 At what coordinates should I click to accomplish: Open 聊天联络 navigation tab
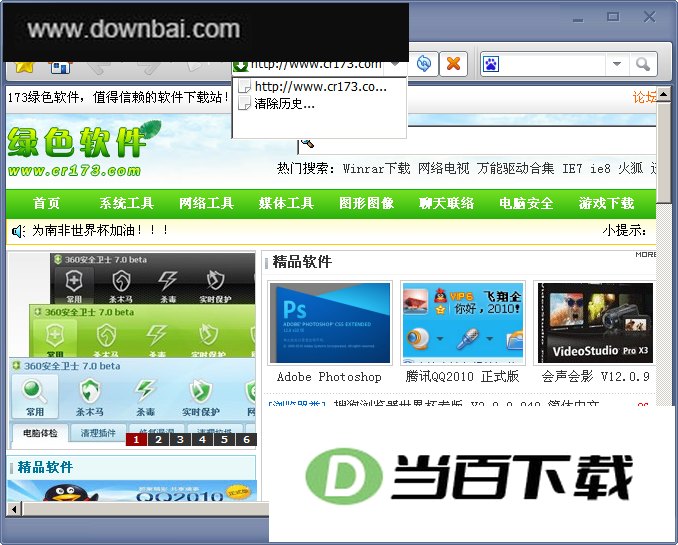(446, 203)
